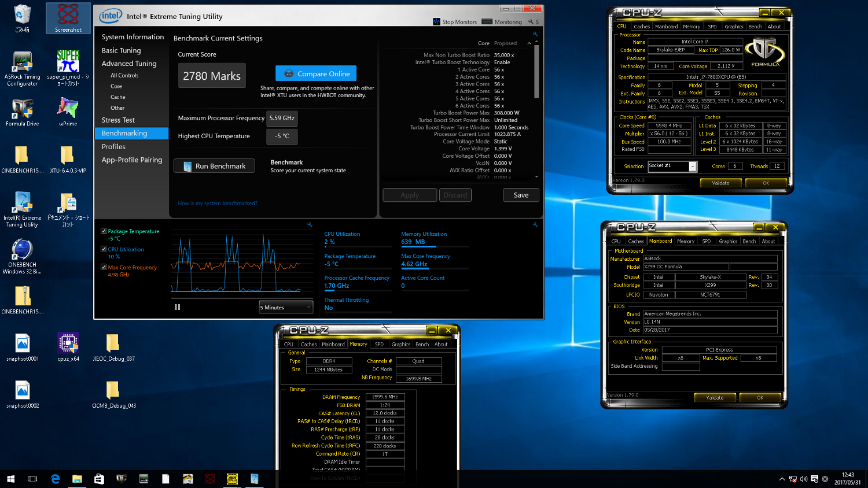This screenshot has height=488, width=868.
Task: Open SPD tab in Memory CPU-Z window
Action: click(x=379, y=344)
